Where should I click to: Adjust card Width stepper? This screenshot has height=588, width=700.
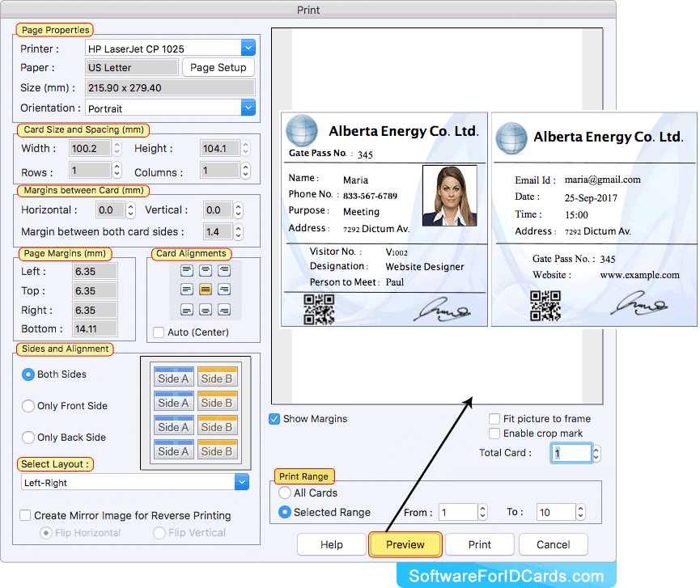tap(117, 148)
